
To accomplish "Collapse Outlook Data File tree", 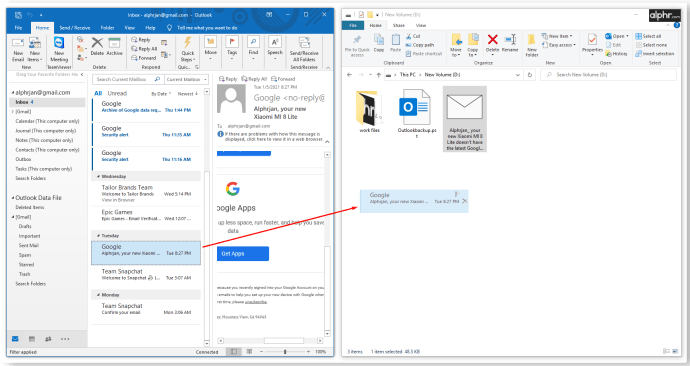I will [x=13, y=198].
